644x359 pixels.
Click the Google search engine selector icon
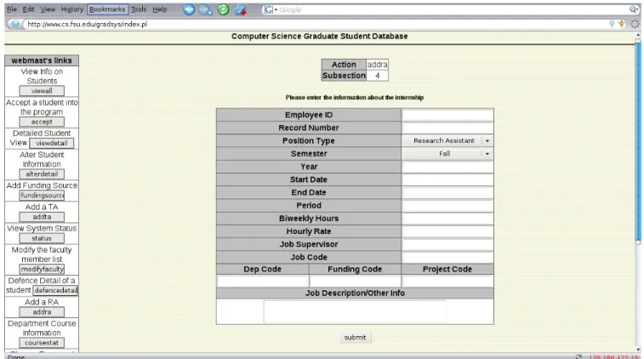click(269, 9)
